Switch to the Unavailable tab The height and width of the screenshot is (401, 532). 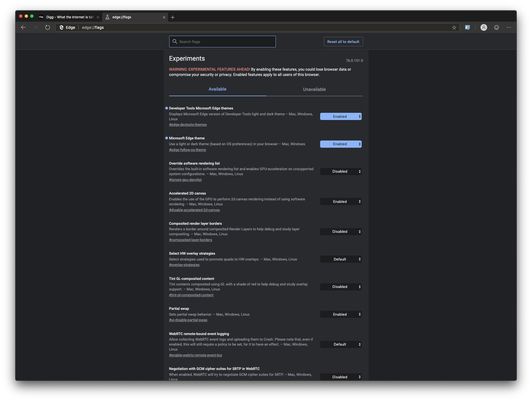pos(314,90)
